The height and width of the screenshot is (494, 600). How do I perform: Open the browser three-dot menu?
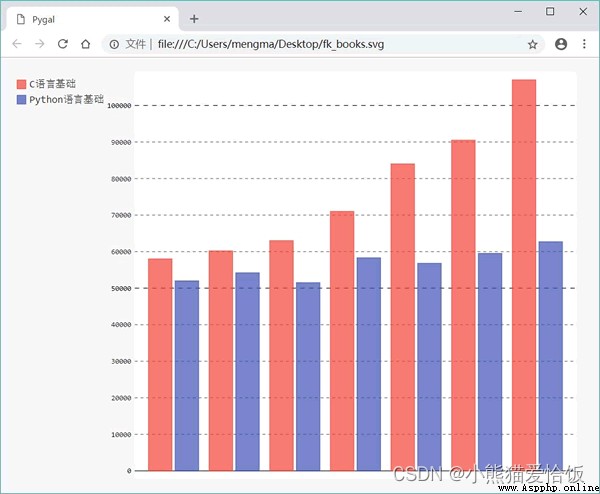click(x=584, y=44)
